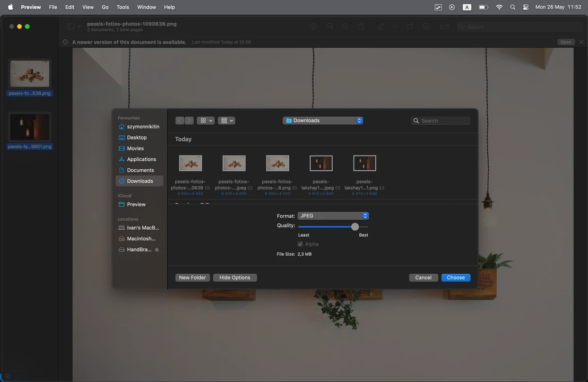Screen dimensions: 588x382
Task: Select Ivan's MacB... location in sidebar
Action: pos(139,228)
